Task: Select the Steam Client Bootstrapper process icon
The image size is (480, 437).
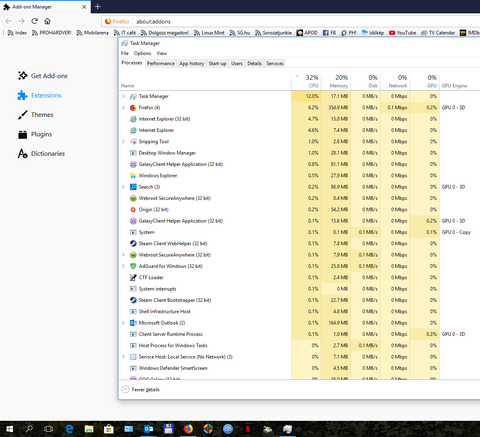Action: tap(133, 300)
